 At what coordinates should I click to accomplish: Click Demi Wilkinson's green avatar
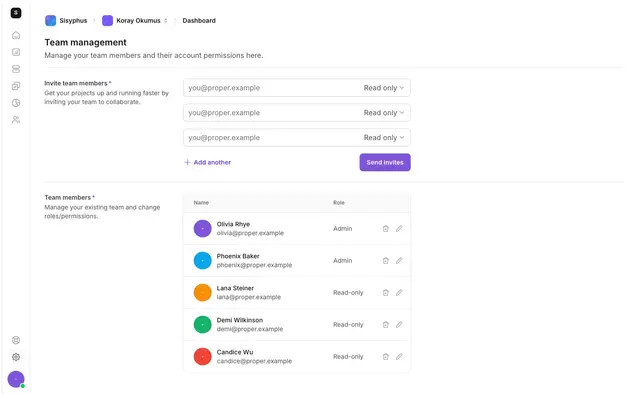(x=202, y=325)
